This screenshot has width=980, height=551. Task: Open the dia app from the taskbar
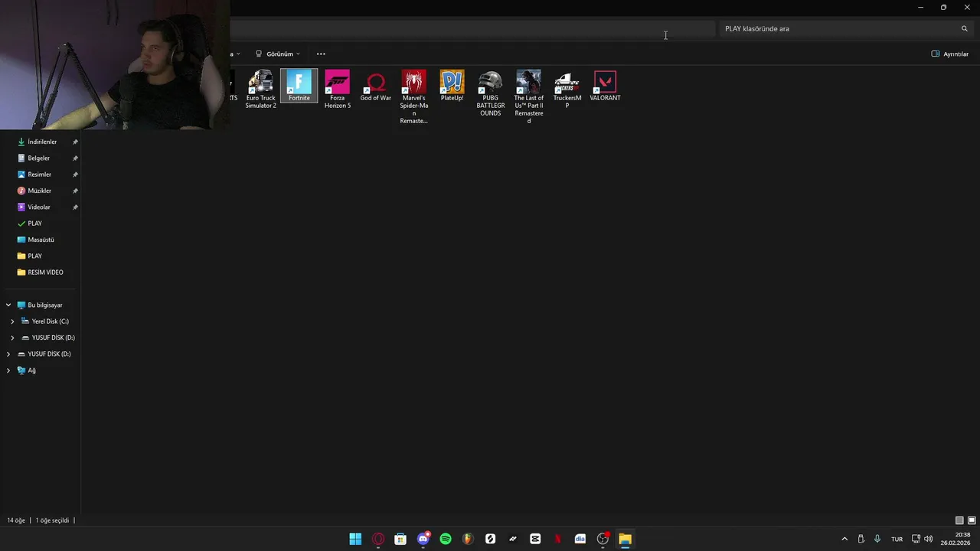[580, 539]
